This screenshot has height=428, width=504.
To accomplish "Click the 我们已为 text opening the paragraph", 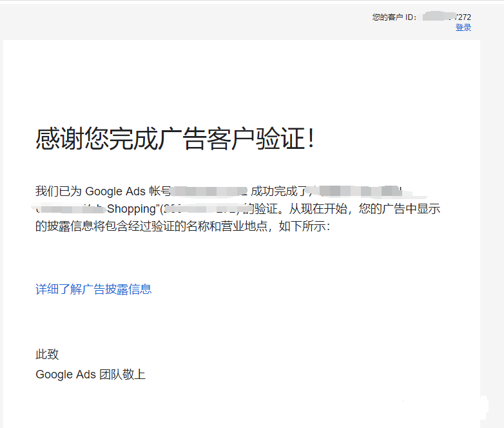I will click(x=59, y=191).
